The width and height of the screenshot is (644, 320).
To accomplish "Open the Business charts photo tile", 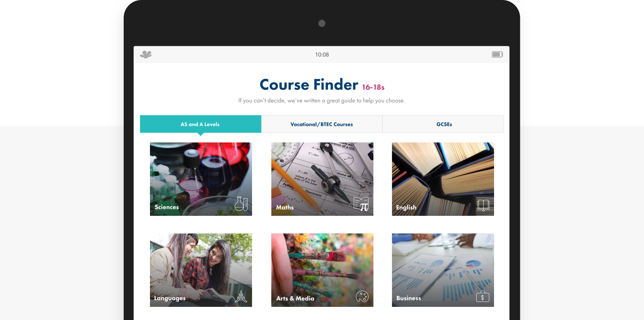I will (443, 270).
